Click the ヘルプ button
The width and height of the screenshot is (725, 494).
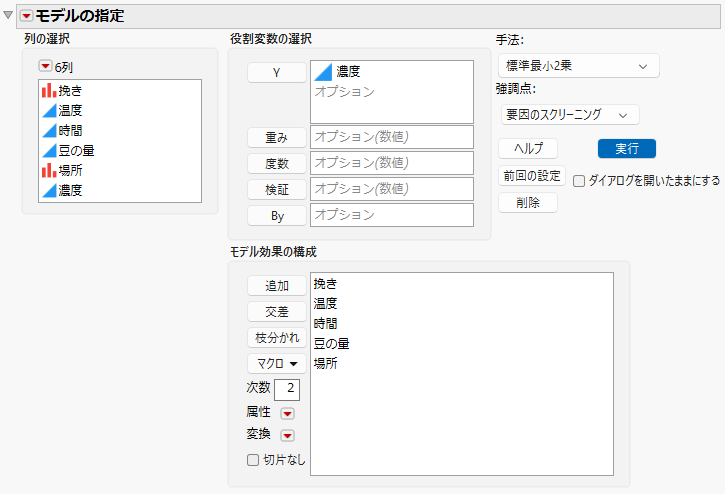point(528,148)
